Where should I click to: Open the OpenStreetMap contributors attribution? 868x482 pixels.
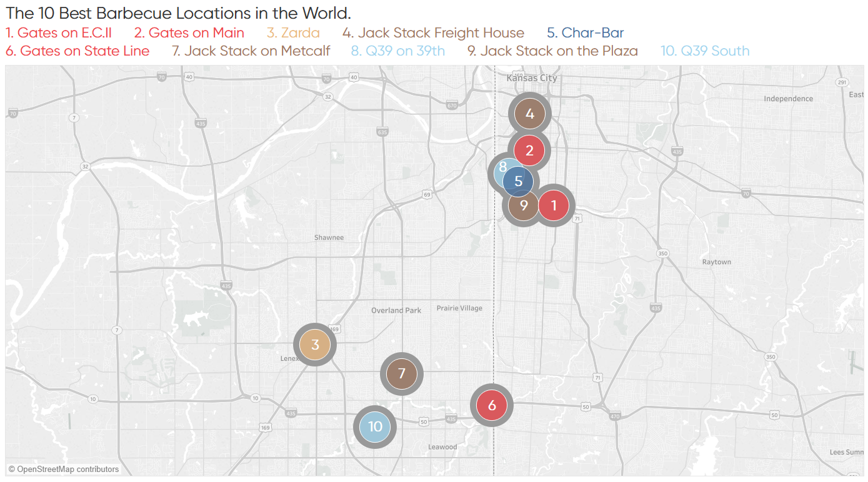coord(63,469)
